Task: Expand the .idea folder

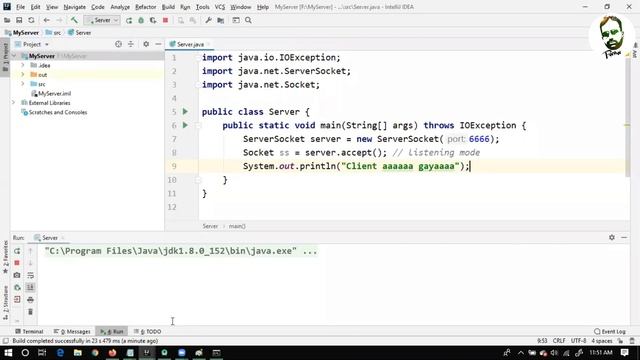Action: point(23,65)
